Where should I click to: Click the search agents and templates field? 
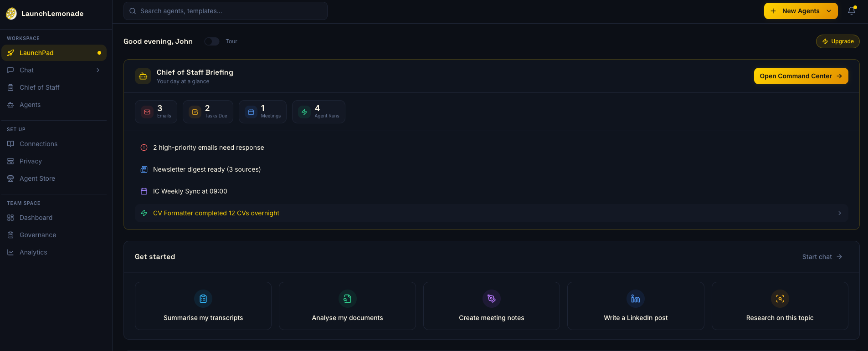[226, 11]
